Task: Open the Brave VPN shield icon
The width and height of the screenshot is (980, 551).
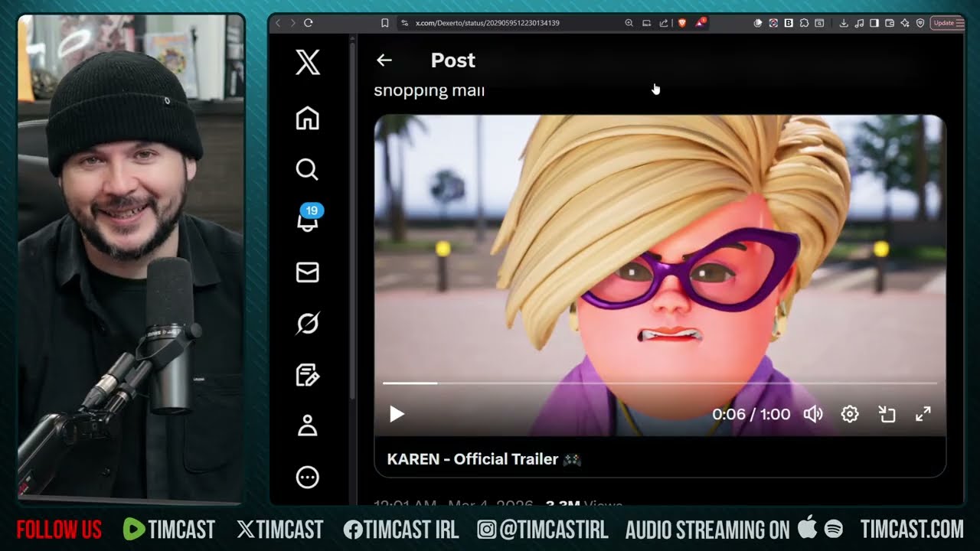Action: pos(920,23)
